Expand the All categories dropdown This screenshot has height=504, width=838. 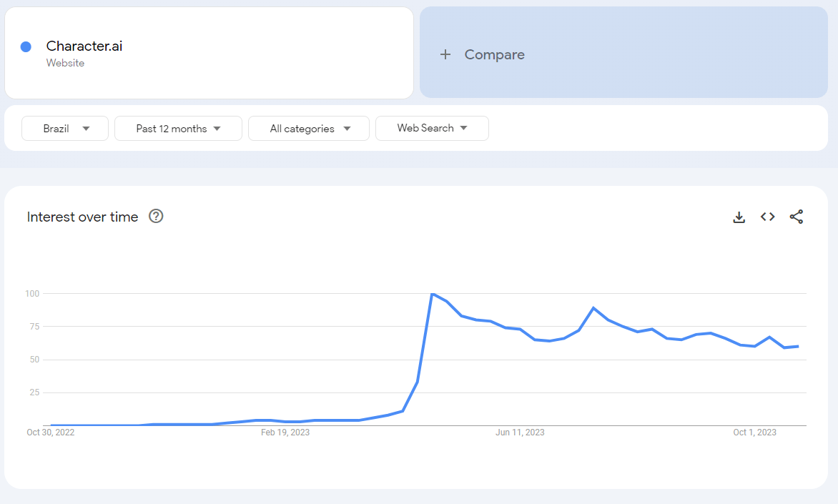pyautogui.click(x=309, y=129)
